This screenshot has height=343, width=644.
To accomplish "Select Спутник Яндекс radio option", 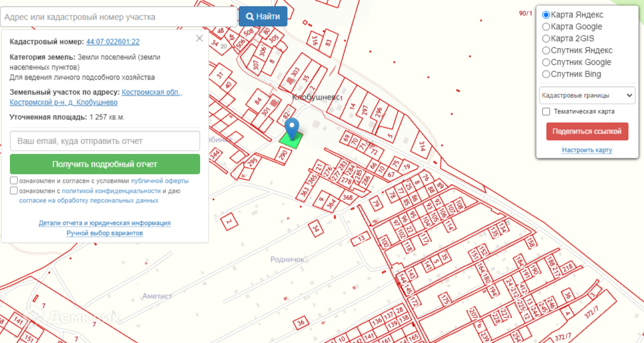I will point(546,50).
